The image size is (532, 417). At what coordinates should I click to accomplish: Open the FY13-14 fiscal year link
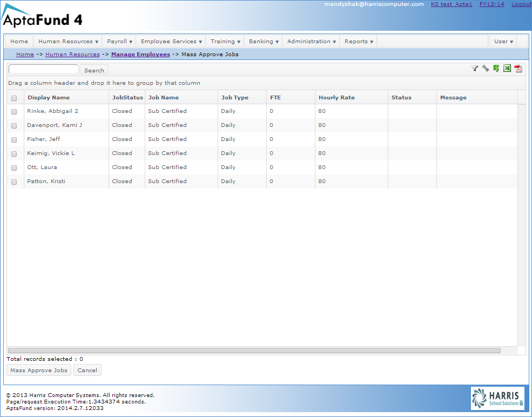[492, 4]
